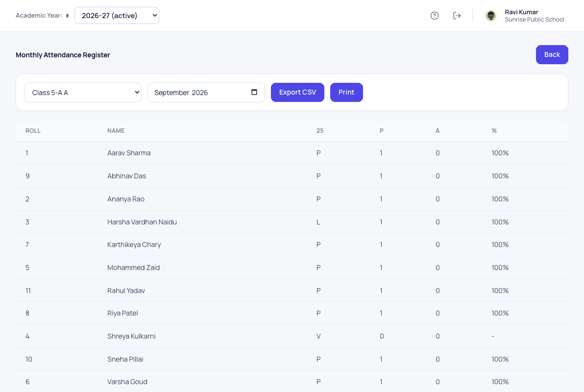Click Aarav Sharma's 100% value

click(500, 153)
